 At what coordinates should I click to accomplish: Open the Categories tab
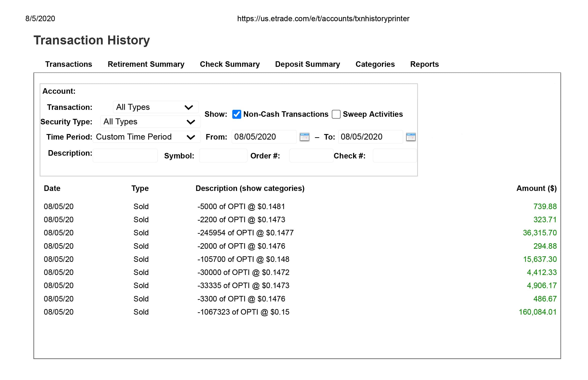[x=375, y=64]
